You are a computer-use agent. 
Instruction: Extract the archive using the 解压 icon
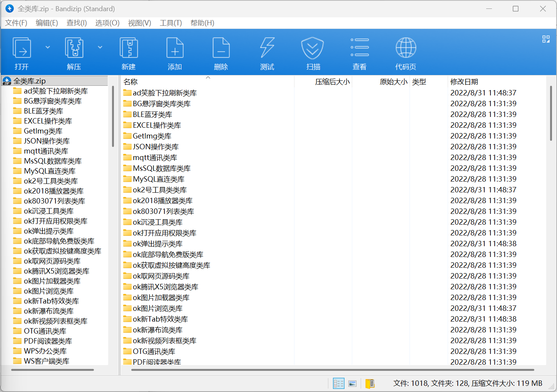[x=74, y=52]
